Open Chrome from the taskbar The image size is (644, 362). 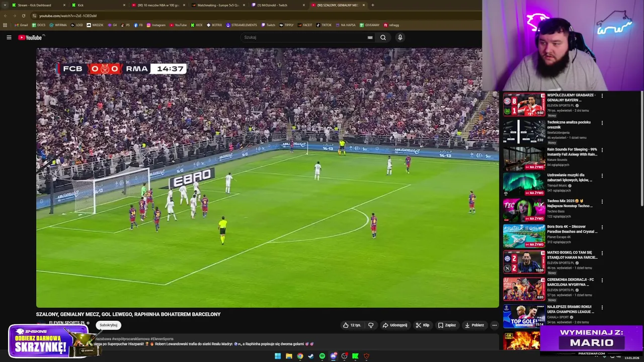coord(300,356)
